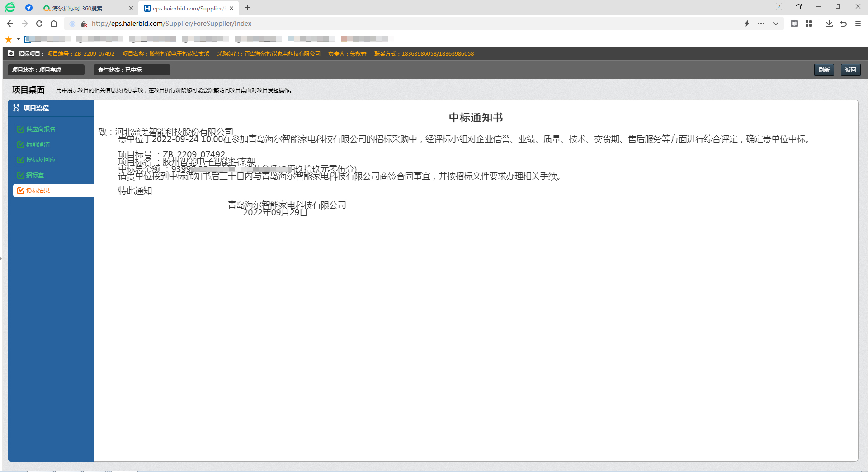868x472 pixels.
Task: Open a new browser tab with plus
Action: click(248, 8)
